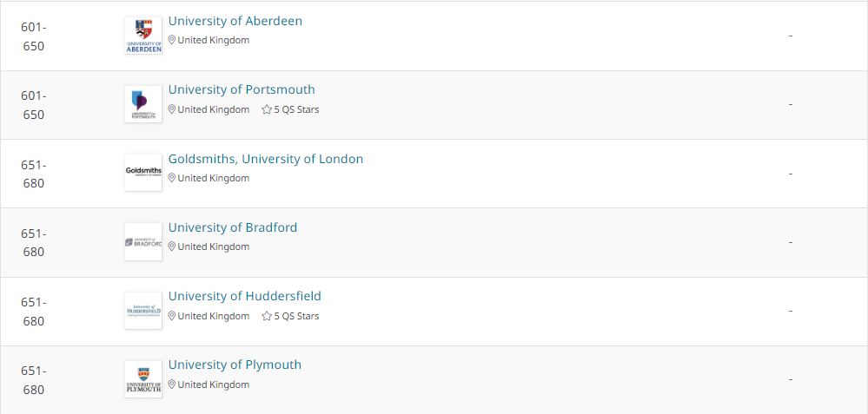Image resolution: width=868 pixels, height=414 pixels.
Task: Click United Kingdom under University of Plymouth
Action: point(213,384)
